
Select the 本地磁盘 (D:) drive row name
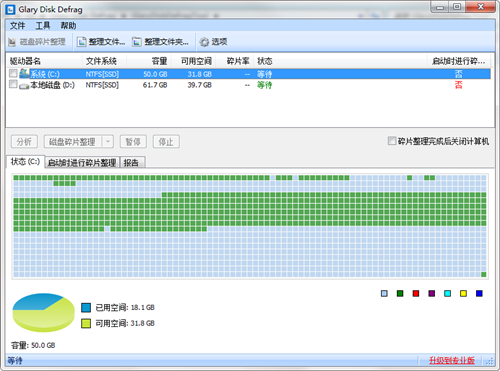(52, 85)
